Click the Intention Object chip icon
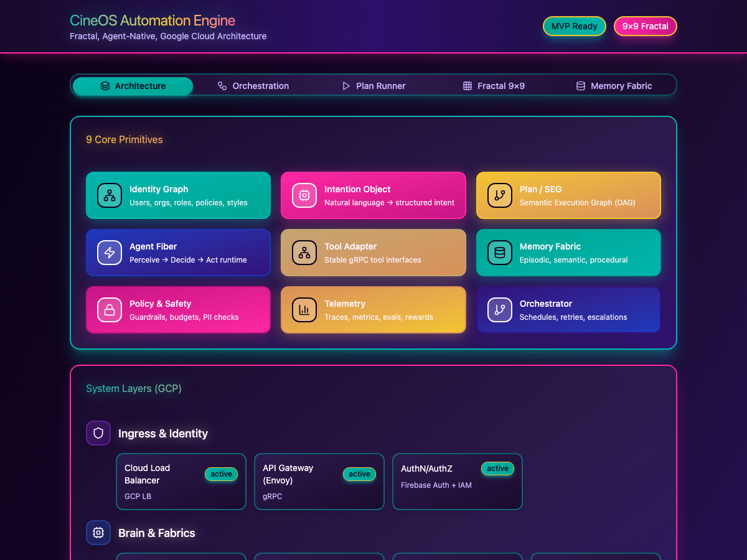The height and width of the screenshot is (560, 747). pos(304,195)
